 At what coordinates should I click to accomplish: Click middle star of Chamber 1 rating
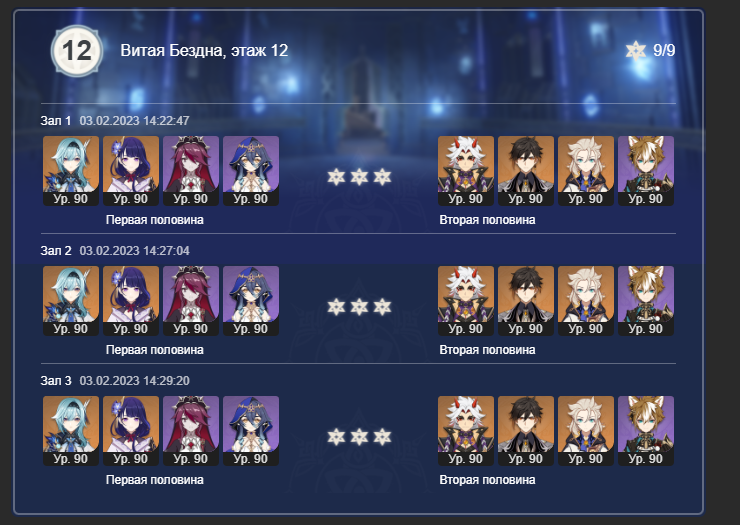tap(359, 177)
